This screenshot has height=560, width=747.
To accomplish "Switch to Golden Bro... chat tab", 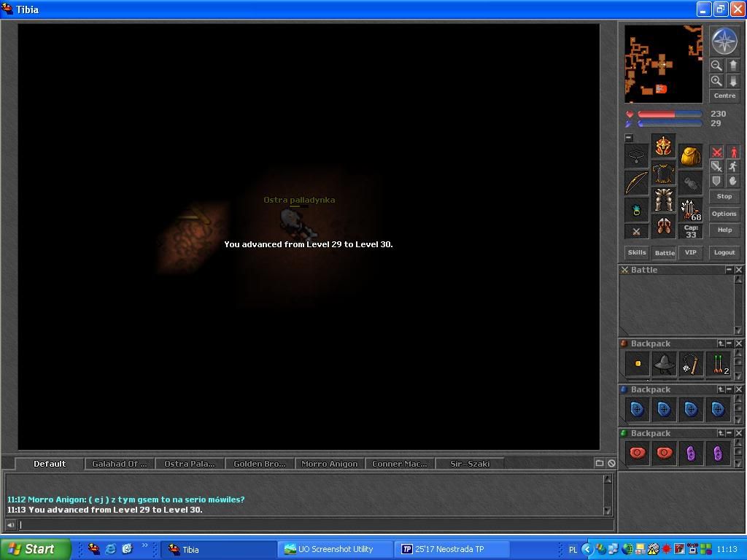I will click(x=260, y=464).
